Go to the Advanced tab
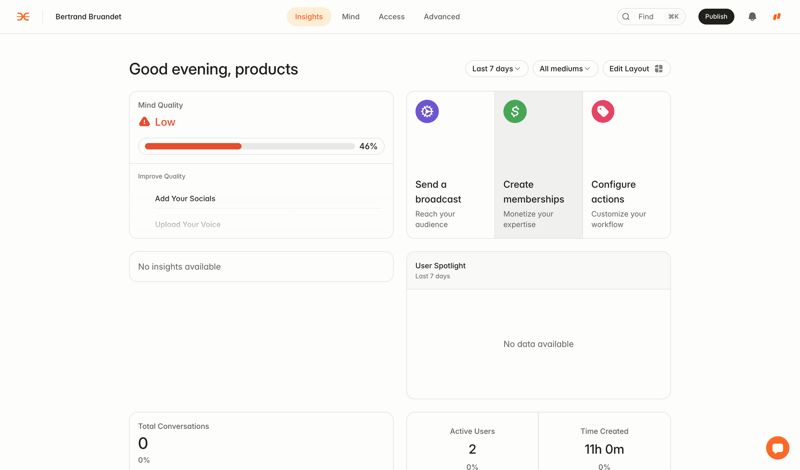800x470 pixels. tap(441, 17)
